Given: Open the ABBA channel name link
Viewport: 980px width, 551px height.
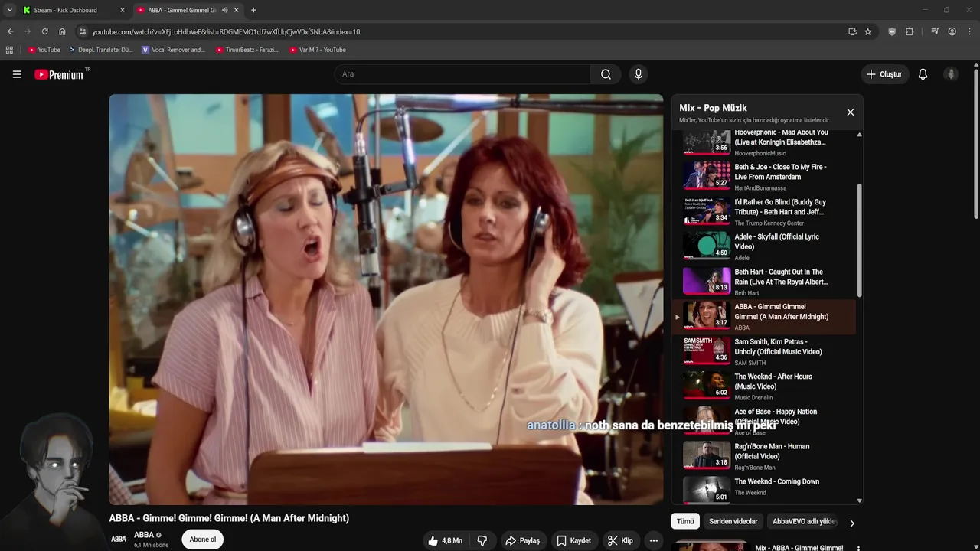Looking at the screenshot, I should 144,535.
